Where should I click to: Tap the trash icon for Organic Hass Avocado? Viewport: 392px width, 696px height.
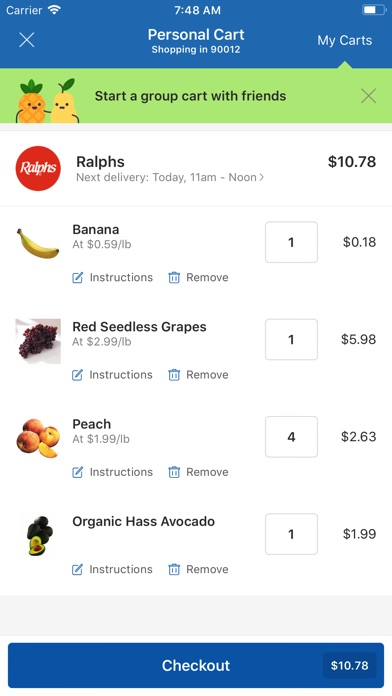tap(174, 569)
